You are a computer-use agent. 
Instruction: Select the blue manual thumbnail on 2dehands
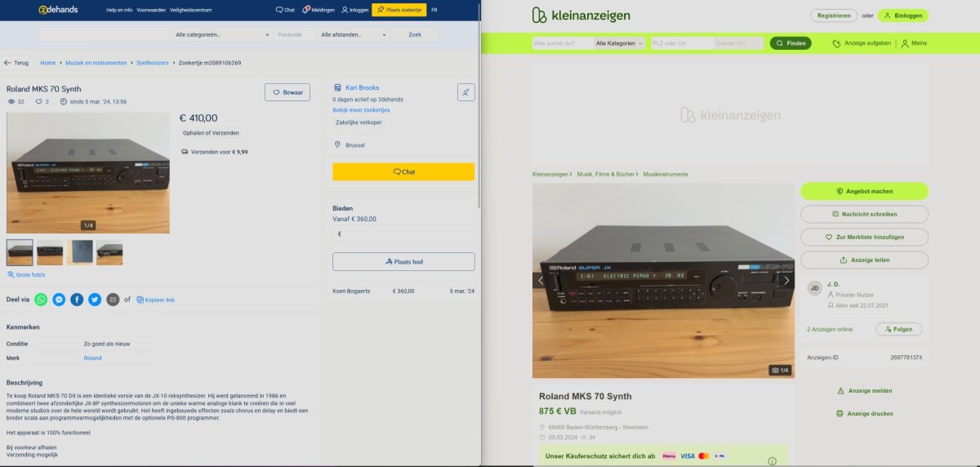click(80, 252)
